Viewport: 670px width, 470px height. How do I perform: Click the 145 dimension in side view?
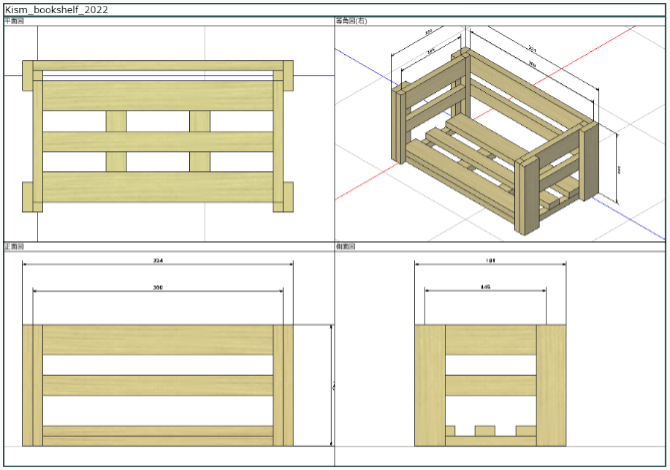point(485,287)
